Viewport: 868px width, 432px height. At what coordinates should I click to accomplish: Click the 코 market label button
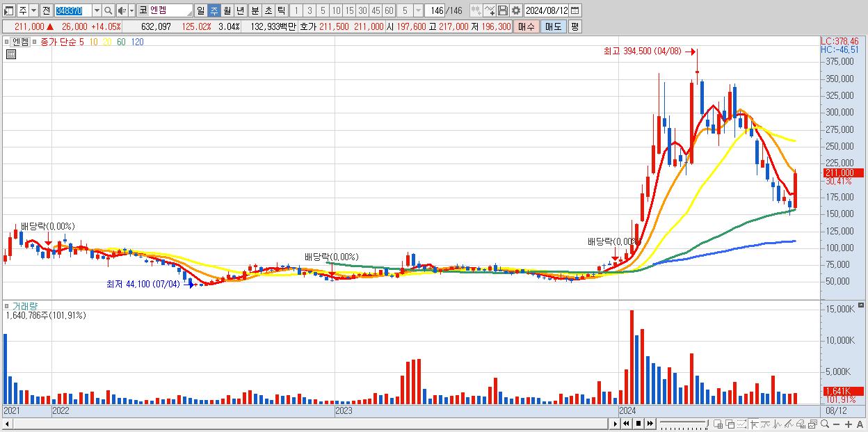pos(143,10)
